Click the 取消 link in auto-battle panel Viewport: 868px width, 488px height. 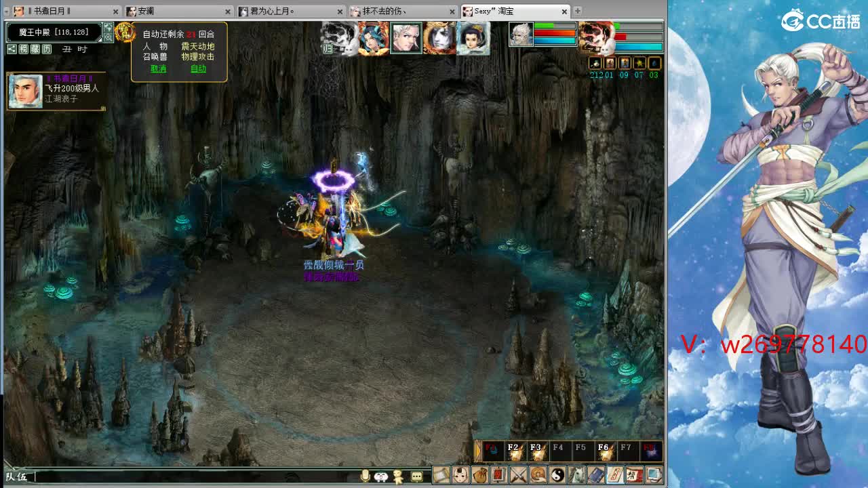[158, 69]
